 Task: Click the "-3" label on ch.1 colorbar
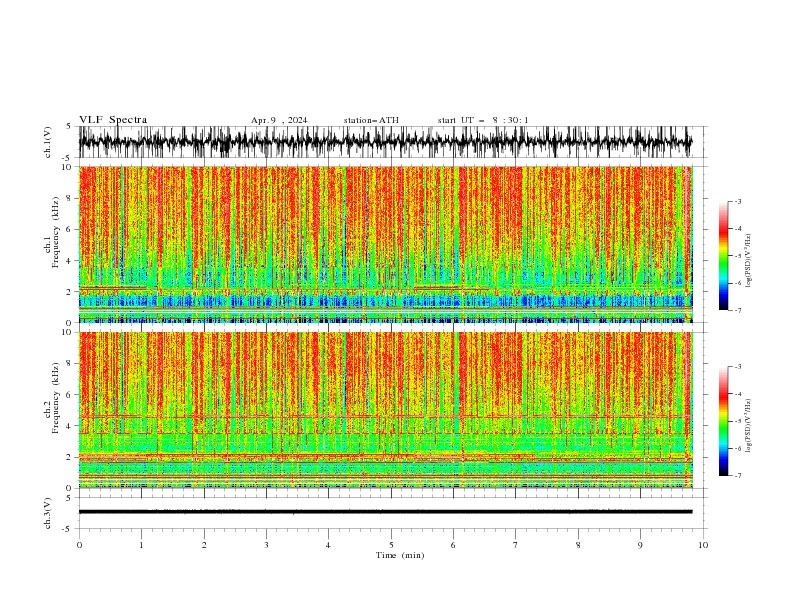coord(737,201)
